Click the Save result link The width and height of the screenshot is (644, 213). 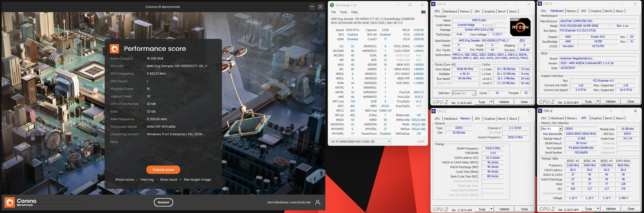coord(169,180)
